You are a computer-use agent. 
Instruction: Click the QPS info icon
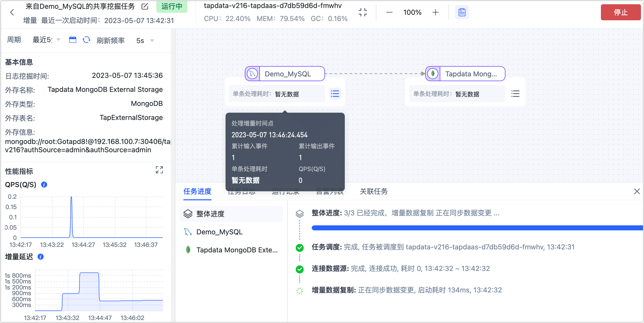44,185
